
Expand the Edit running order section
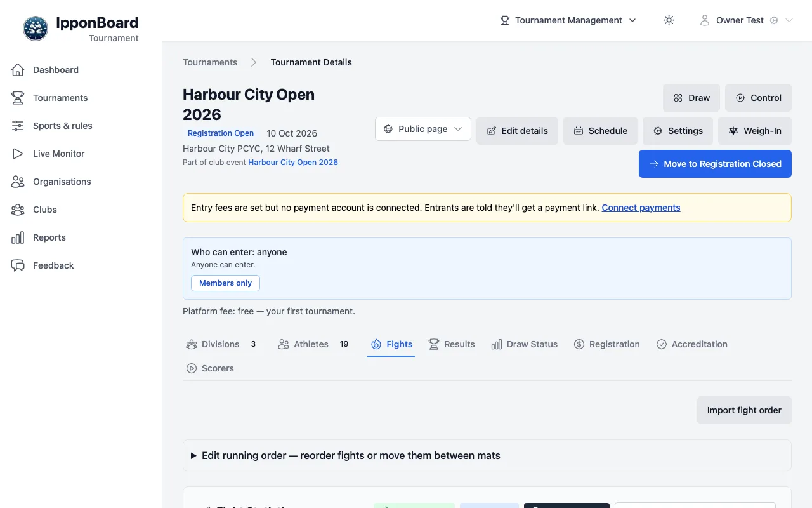pos(487,455)
